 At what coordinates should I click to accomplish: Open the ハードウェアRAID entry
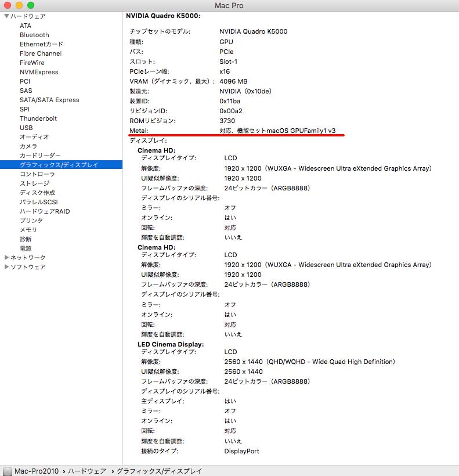pyautogui.click(x=45, y=211)
